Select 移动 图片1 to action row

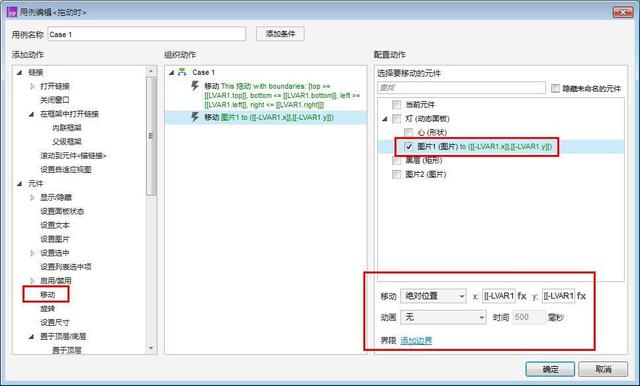[265, 118]
